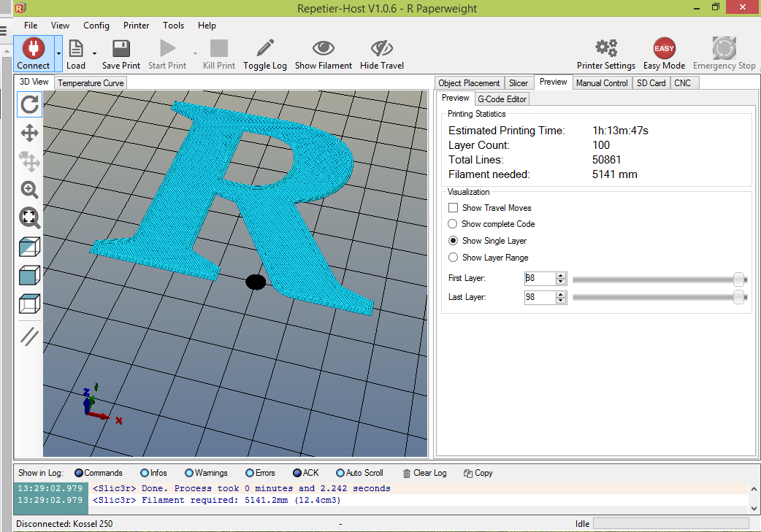Reset the 3D view rotation tool
The height and width of the screenshot is (532, 761).
click(x=30, y=105)
